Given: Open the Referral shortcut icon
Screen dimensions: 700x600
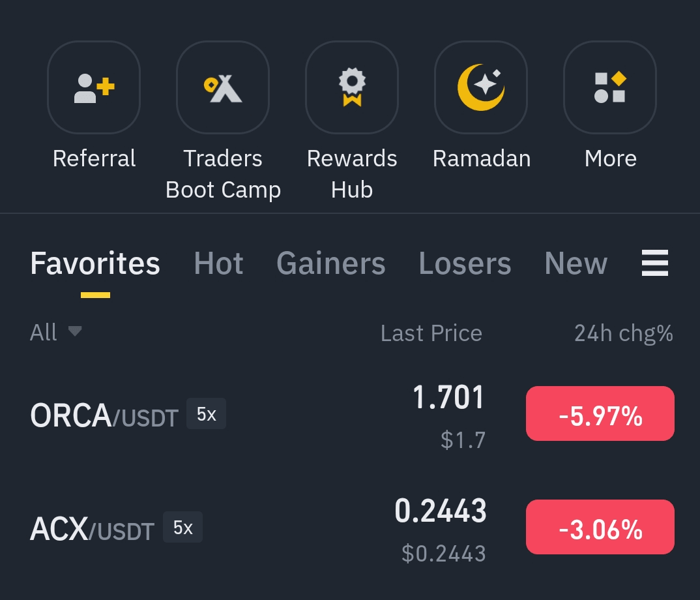Looking at the screenshot, I should (94, 88).
